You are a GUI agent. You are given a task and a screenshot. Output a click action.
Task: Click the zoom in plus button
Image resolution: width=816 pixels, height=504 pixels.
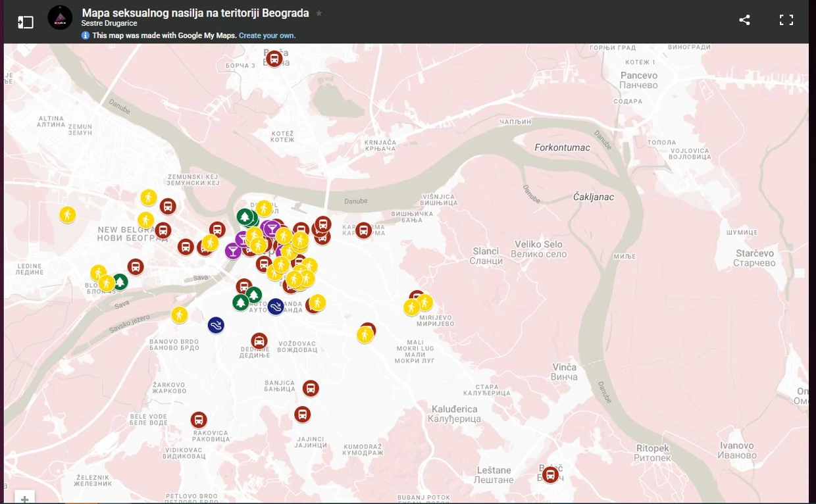24,498
